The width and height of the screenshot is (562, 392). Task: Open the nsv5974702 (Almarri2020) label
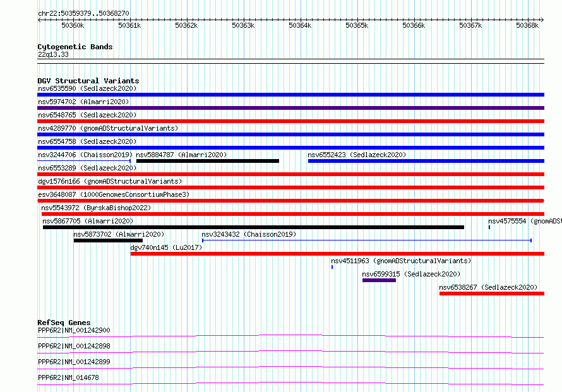[83, 102]
